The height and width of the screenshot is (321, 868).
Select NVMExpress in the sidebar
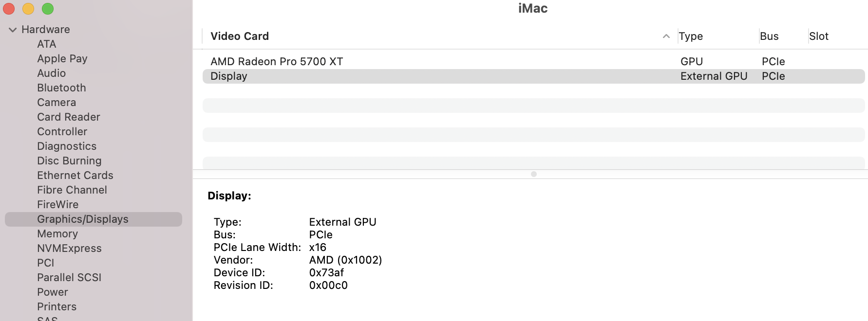(69, 249)
